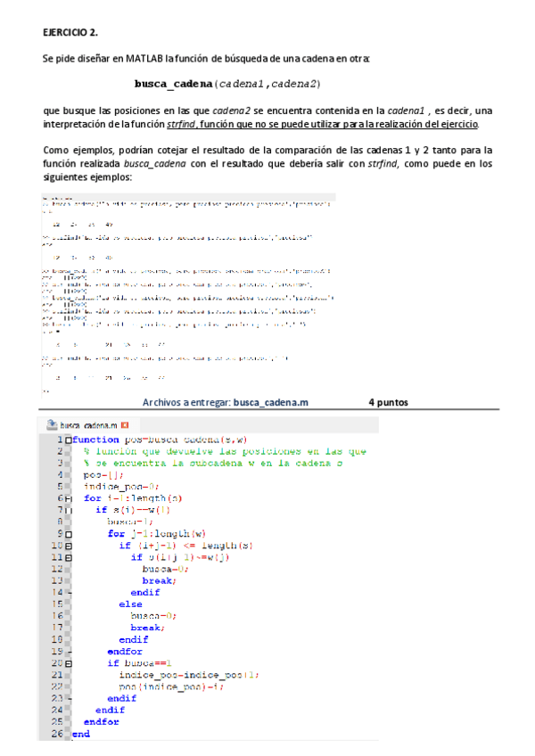
Task: Click the 'pos=[];' code line
Action: click(103, 475)
